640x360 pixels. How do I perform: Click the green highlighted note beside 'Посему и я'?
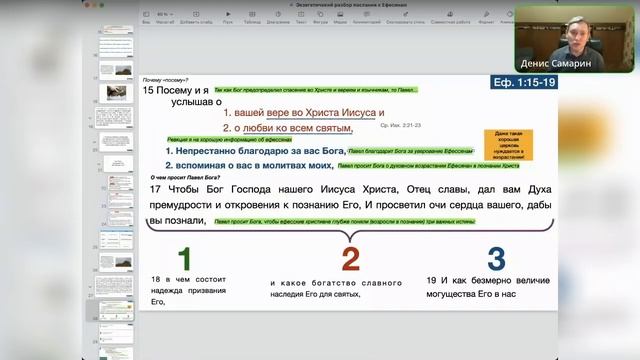click(316, 90)
